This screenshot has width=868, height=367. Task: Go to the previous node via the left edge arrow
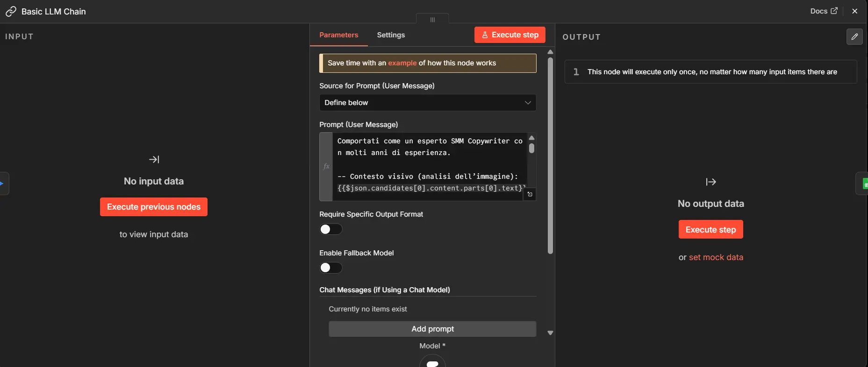pos(3,183)
